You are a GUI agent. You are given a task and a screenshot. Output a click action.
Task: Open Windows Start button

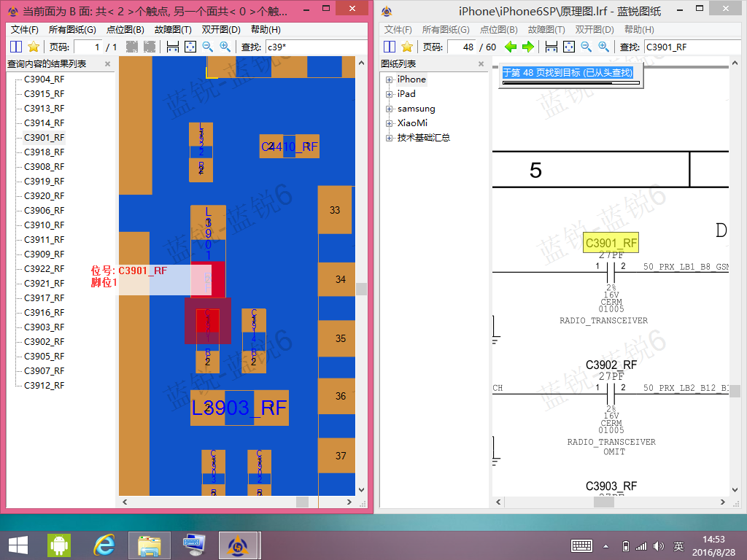pos(18,545)
